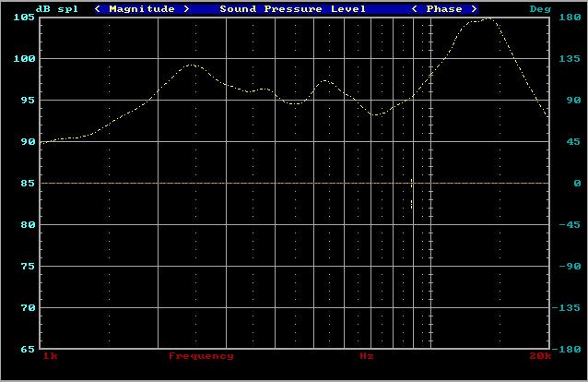Click the Deg axis label
Screen dimensions: 588x382
[540, 8]
